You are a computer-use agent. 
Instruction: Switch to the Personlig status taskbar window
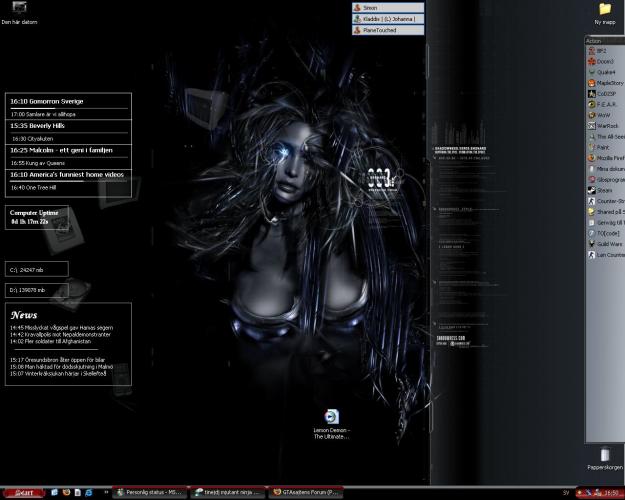[x=148, y=493]
